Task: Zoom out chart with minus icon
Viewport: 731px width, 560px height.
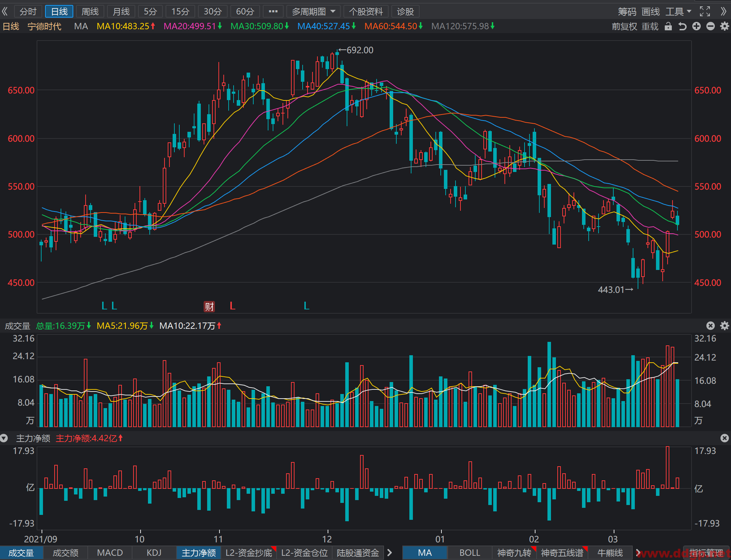Action: (x=711, y=26)
